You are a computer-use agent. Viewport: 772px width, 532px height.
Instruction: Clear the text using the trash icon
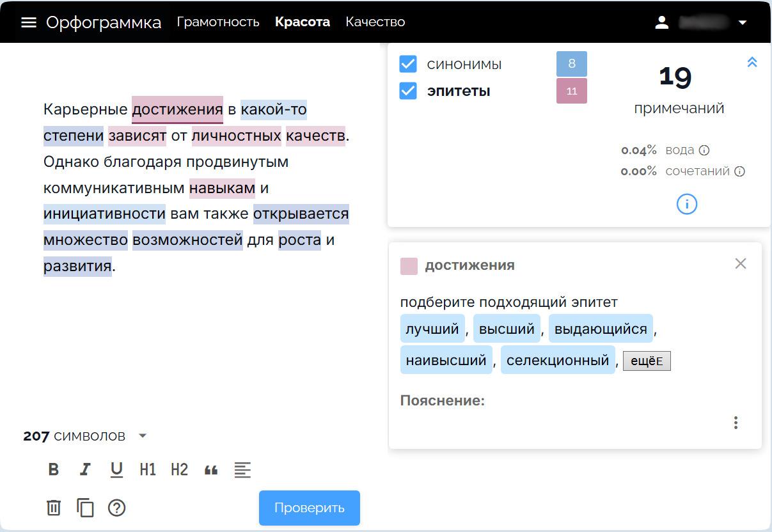[x=54, y=508]
